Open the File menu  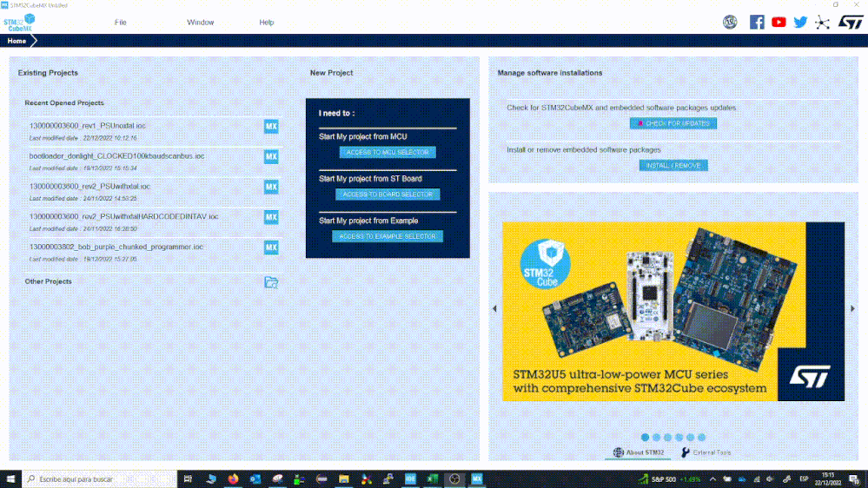coord(120,23)
